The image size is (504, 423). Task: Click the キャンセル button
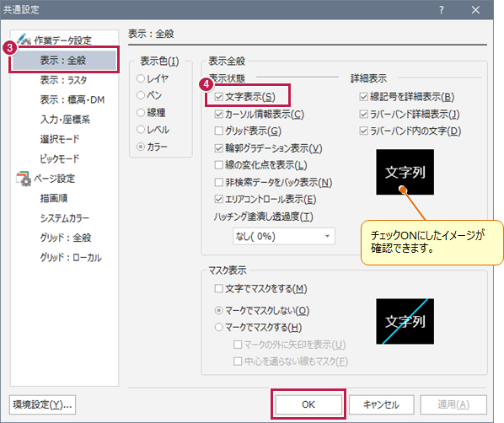(x=381, y=404)
